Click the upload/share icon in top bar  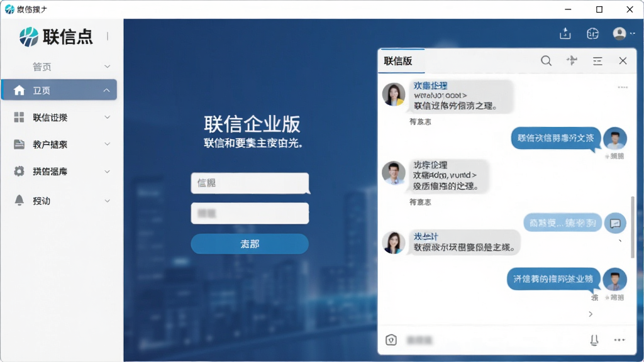click(565, 33)
